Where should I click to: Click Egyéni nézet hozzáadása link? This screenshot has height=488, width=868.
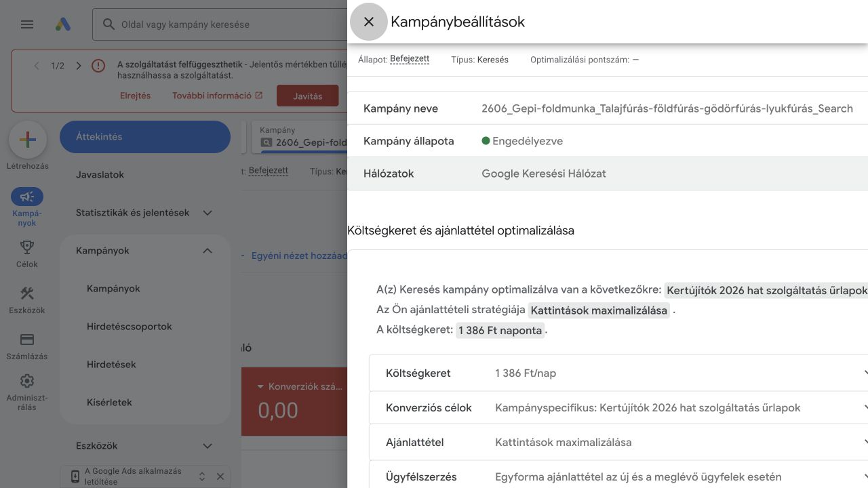point(298,256)
